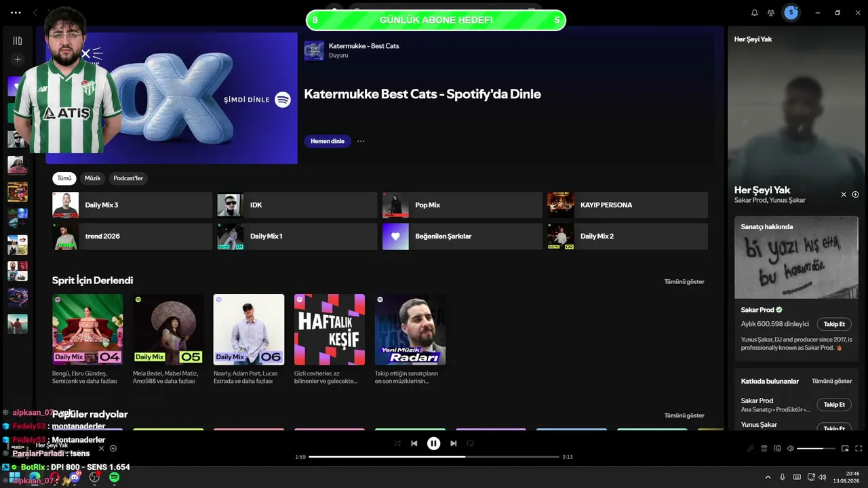Image resolution: width=868 pixels, height=488 pixels.
Task: Show all for Popüler radyolar
Action: 684,415
